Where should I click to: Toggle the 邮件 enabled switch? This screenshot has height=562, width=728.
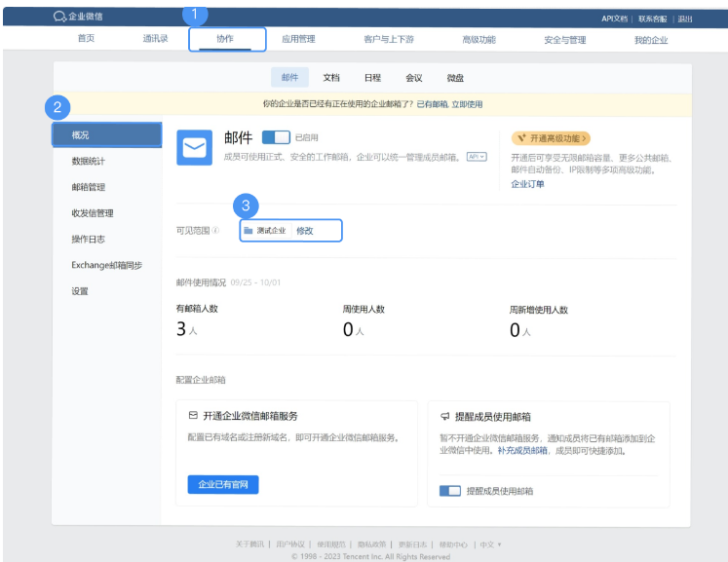click(277, 138)
